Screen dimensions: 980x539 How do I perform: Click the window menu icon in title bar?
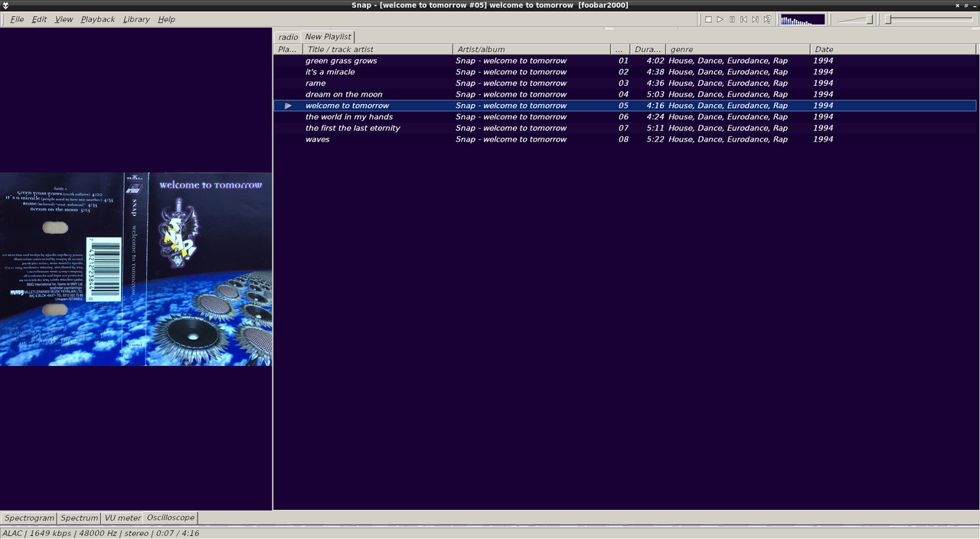[x=5, y=5]
